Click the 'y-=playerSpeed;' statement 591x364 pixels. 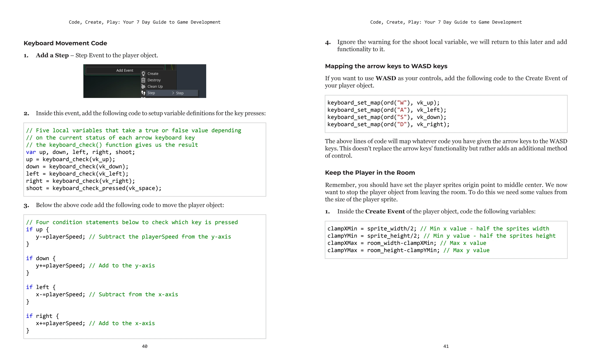tap(60, 237)
